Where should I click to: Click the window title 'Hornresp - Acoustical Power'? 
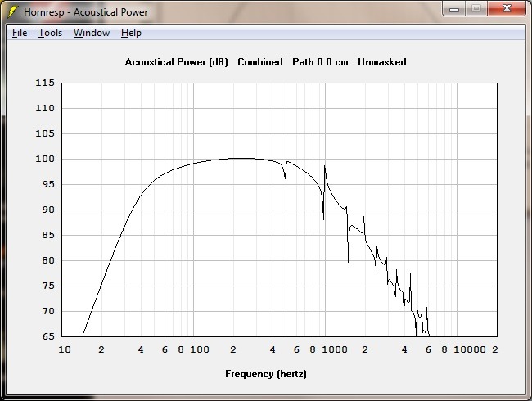pyautogui.click(x=86, y=12)
